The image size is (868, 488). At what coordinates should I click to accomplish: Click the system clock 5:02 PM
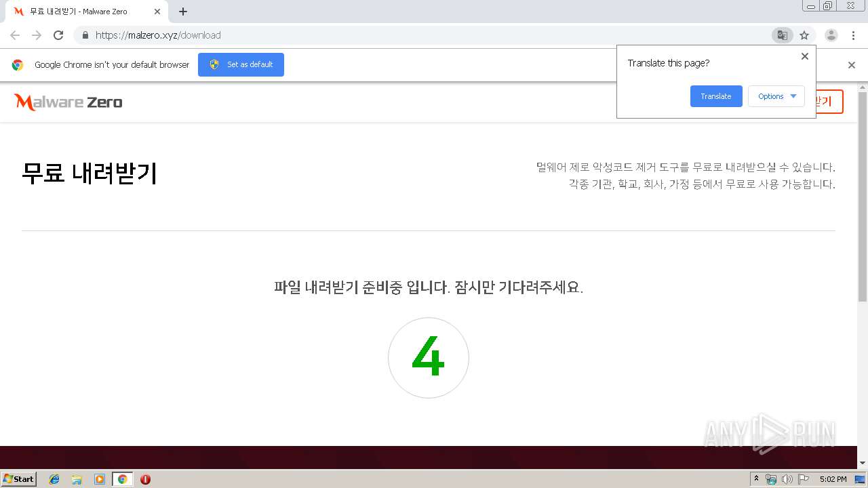833,479
